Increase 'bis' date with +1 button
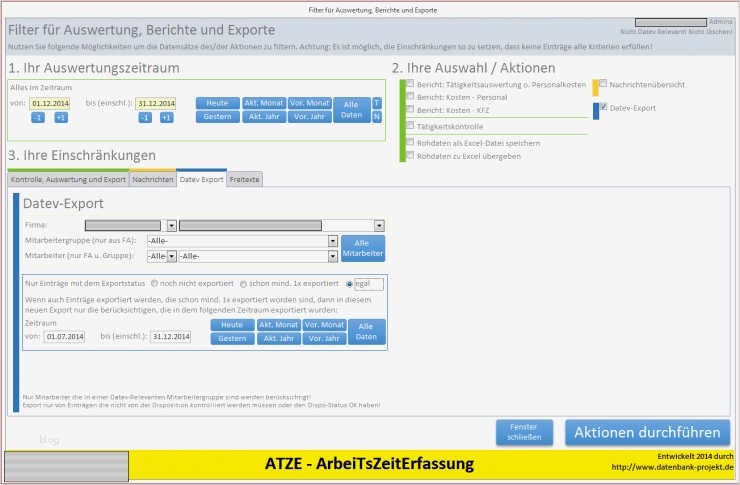 (x=167, y=117)
